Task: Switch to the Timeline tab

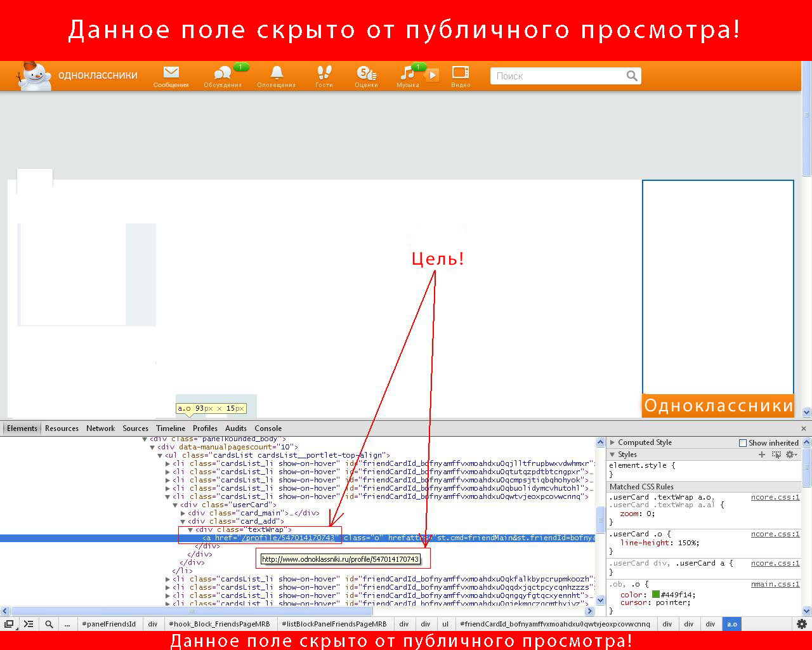Action: coord(171,428)
